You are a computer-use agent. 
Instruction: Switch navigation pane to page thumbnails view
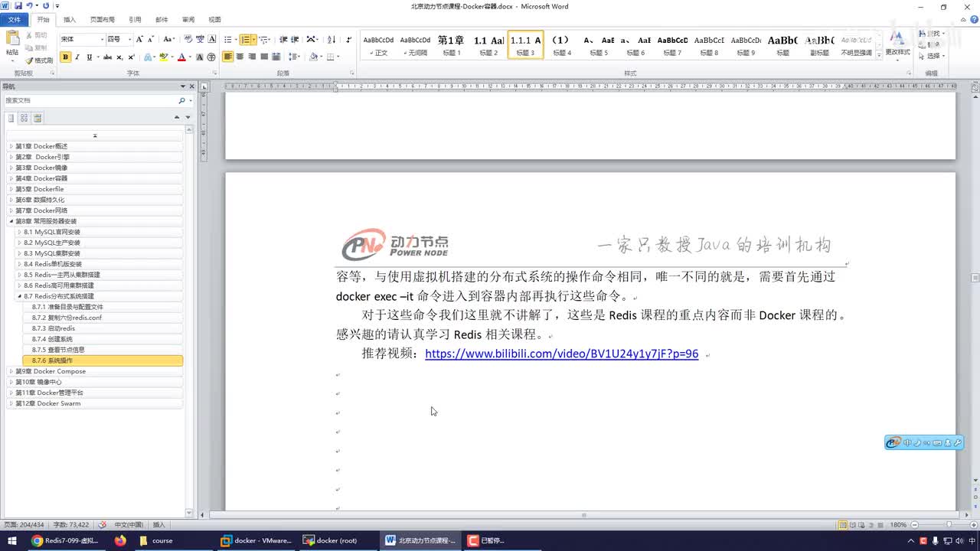click(x=24, y=118)
